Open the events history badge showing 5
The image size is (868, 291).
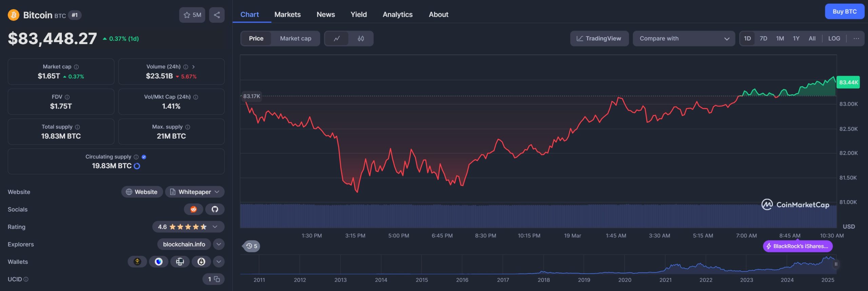coord(252,246)
